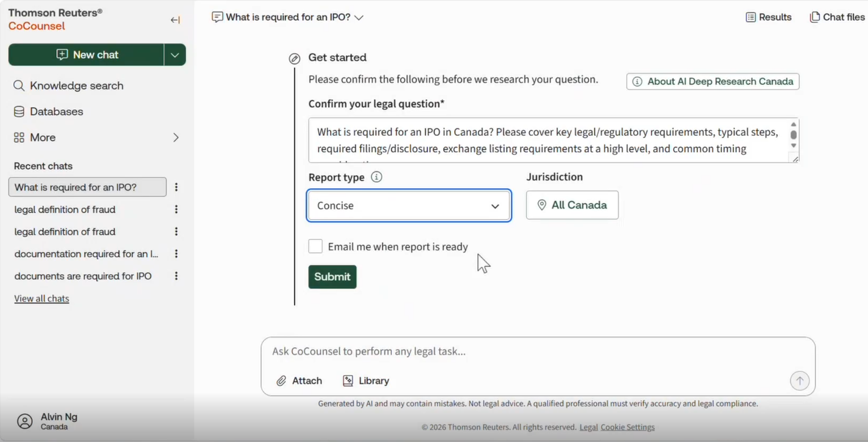Image resolution: width=868 pixels, height=442 pixels.
Task: Click the send arrow icon in chat box
Action: (800, 380)
